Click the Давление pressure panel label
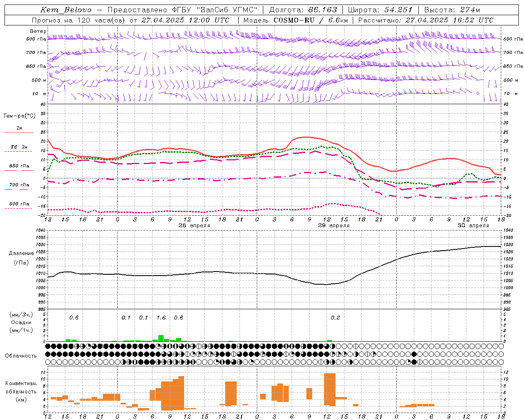525x420 pixels. pyautogui.click(x=21, y=253)
